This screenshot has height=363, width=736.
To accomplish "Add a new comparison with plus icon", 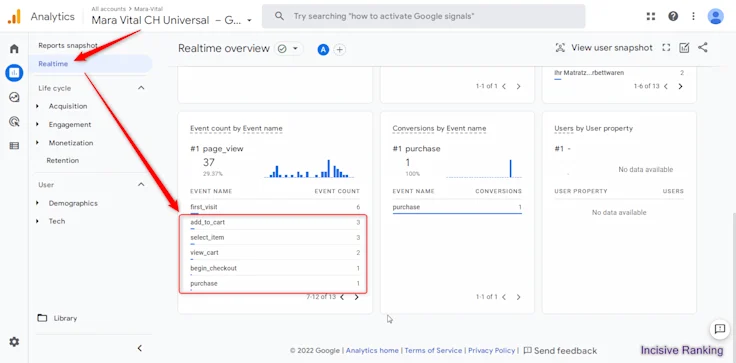I will pos(339,49).
